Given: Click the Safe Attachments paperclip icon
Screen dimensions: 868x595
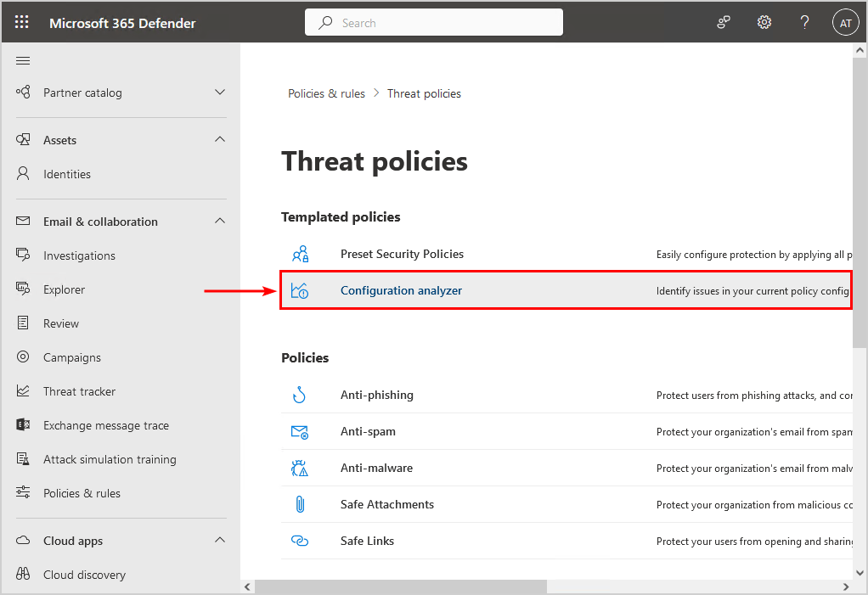Looking at the screenshot, I should click(299, 504).
